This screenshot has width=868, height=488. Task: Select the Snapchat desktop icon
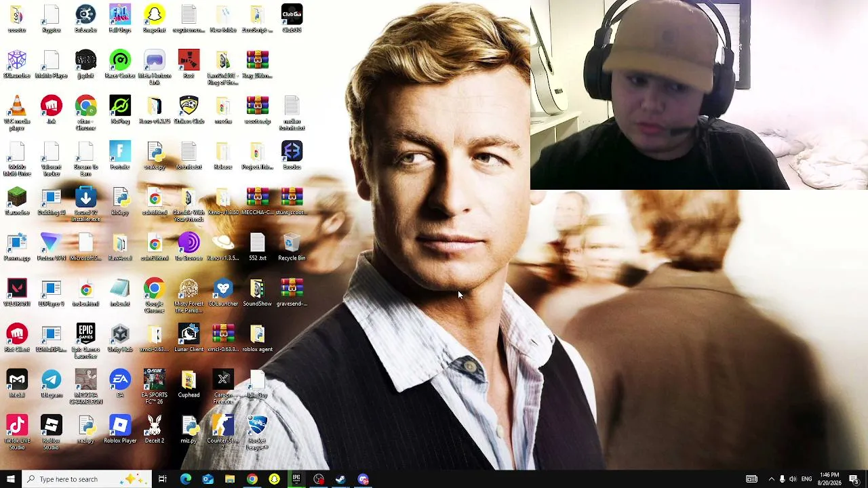coord(155,19)
